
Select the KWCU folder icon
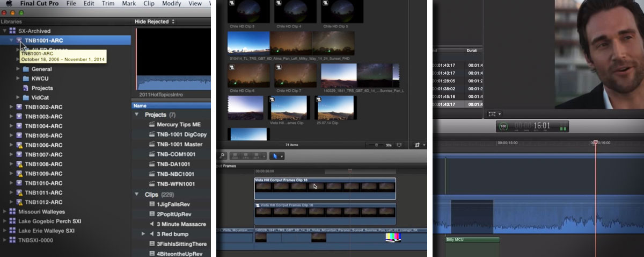[26, 78]
